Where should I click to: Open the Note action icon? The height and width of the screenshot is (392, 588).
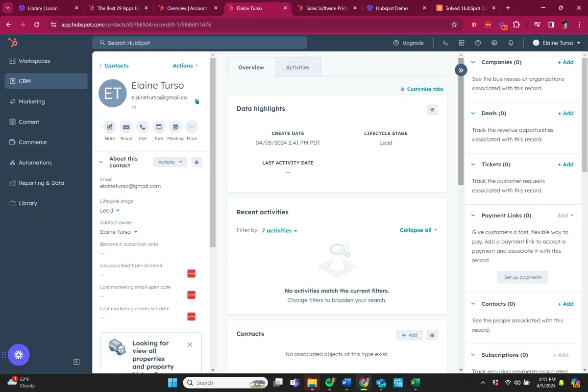pyautogui.click(x=110, y=127)
